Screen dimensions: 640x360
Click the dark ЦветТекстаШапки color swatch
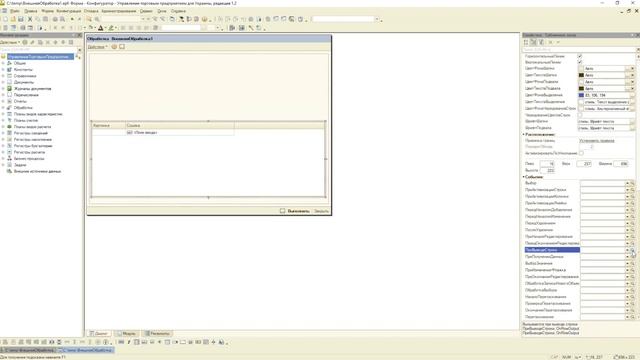(581, 75)
